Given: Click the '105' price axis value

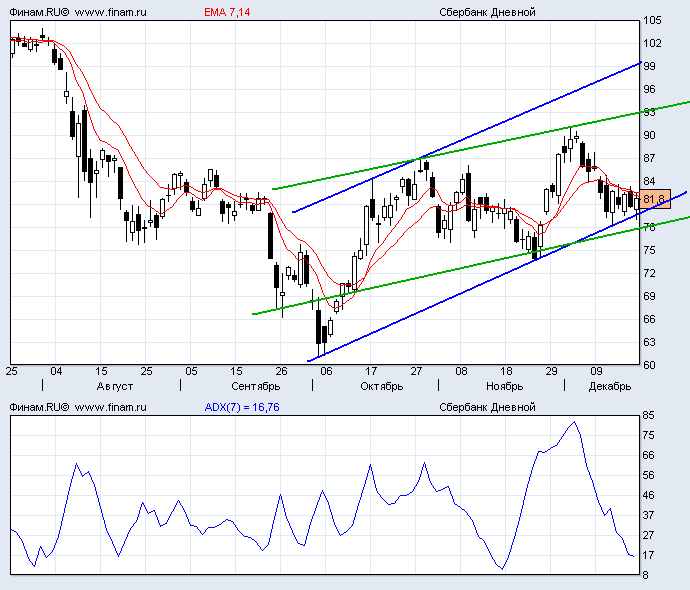Looking at the screenshot, I should 652,20.
